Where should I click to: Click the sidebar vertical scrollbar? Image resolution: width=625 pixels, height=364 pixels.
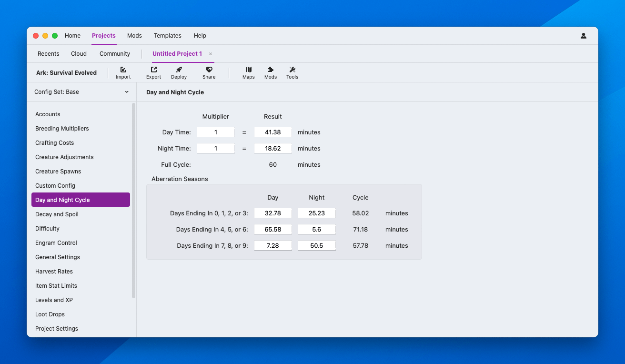point(133,201)
